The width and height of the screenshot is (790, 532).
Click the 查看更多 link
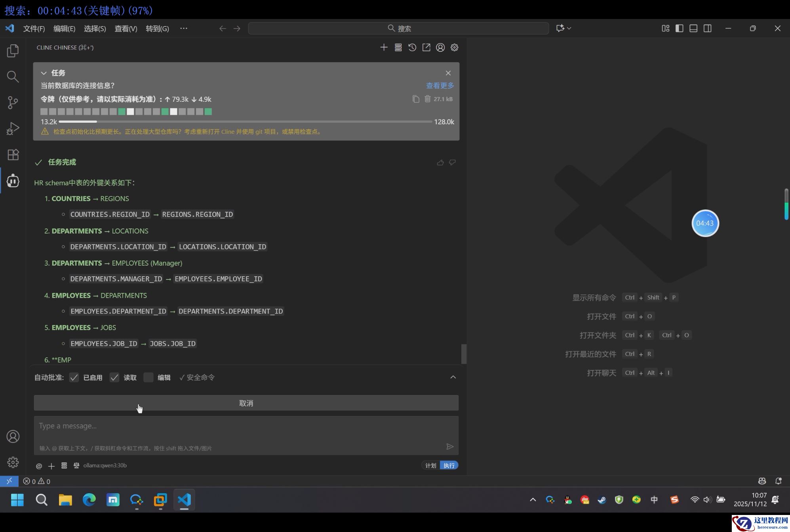pos(440,85)
